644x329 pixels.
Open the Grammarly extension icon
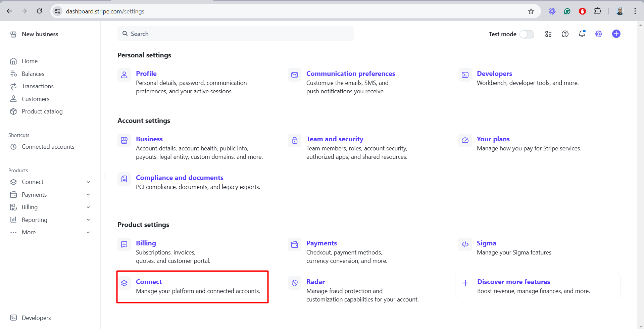point(567,11)
